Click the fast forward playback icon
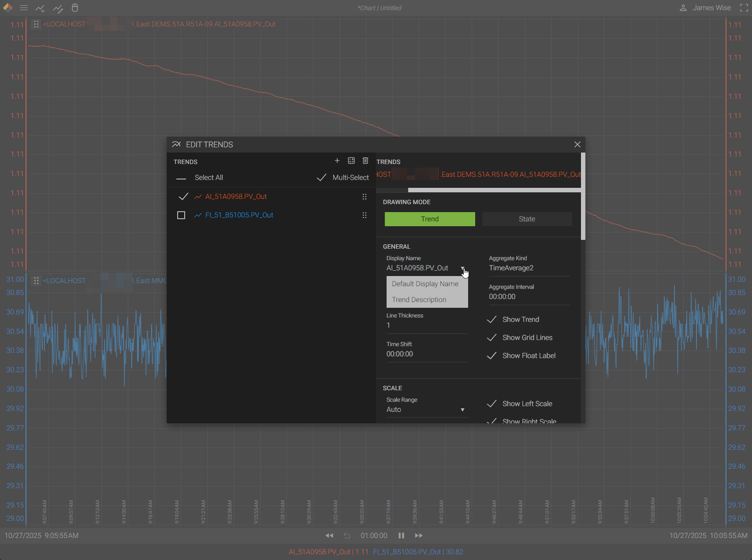Screen dimensions: 752x560 419,535
